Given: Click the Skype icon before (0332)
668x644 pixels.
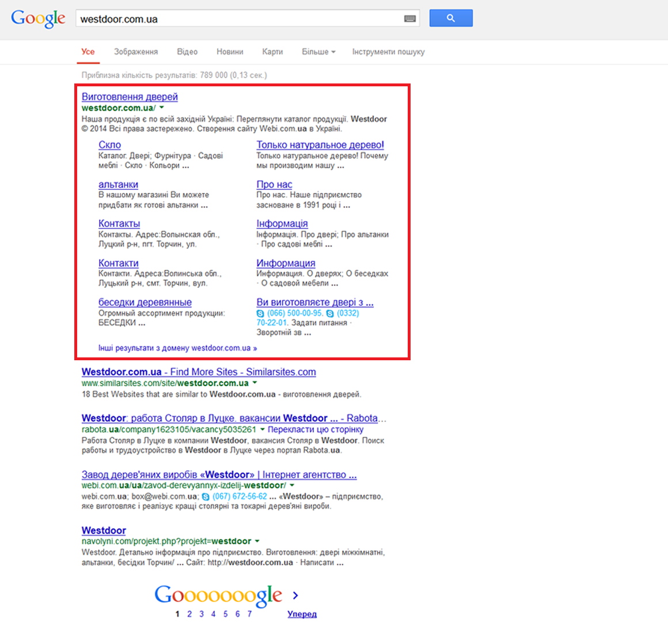Looking at the screenshot, I should pos(330,313).
